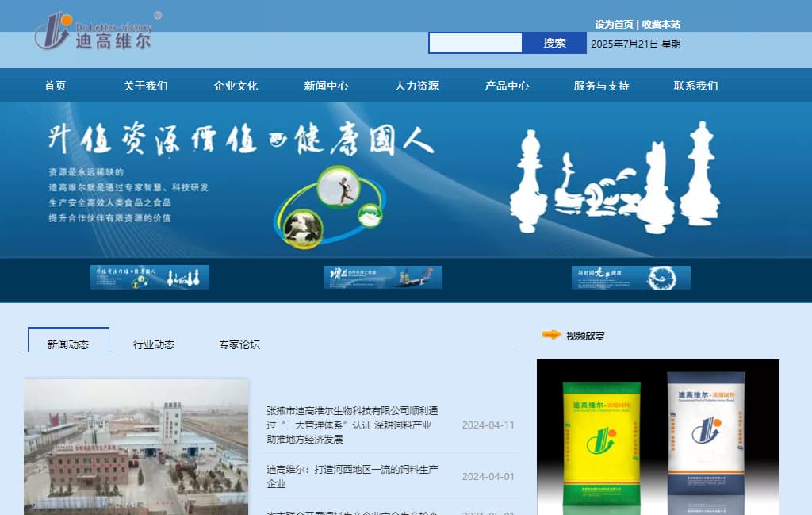812x515 pixels.
Task: Click the circular orbit images graphic in banner
Action: [330, 207]
